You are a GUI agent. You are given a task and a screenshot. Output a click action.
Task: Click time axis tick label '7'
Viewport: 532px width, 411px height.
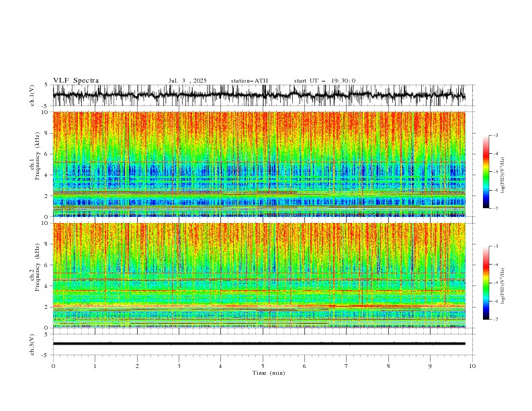pyautogui.click(x=347, y=366)
